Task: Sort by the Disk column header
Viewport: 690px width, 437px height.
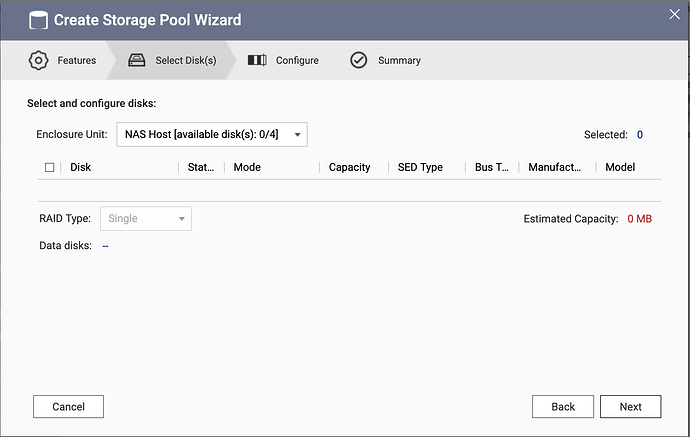Action: coord(81,168)
